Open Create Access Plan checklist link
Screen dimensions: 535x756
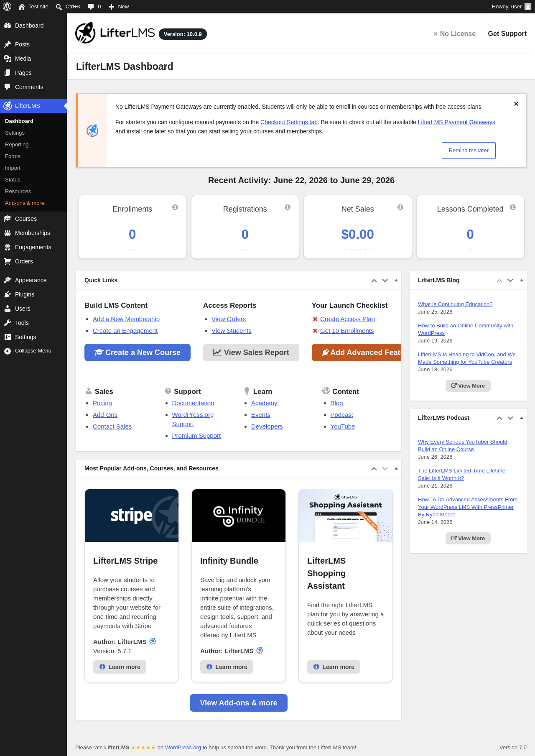[347, 319]
